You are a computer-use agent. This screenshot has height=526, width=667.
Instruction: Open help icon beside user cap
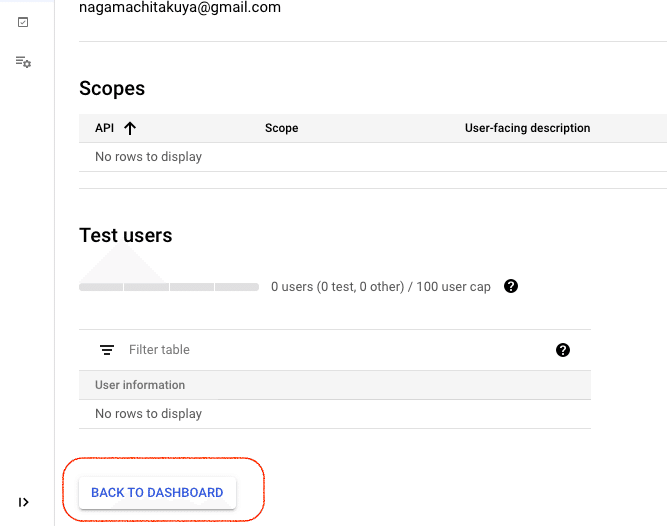[511, 286]
